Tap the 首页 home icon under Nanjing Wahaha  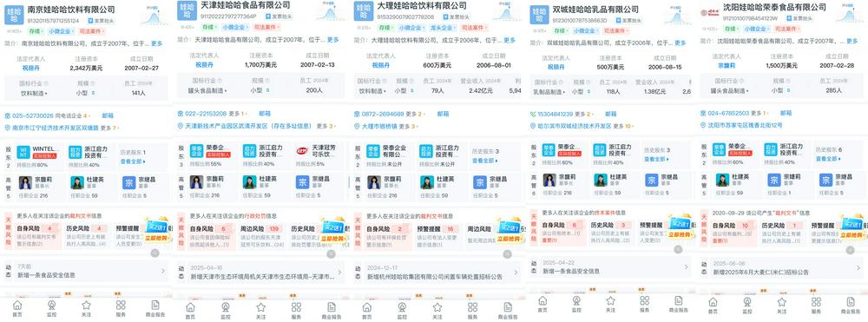(x=17, y=307)
